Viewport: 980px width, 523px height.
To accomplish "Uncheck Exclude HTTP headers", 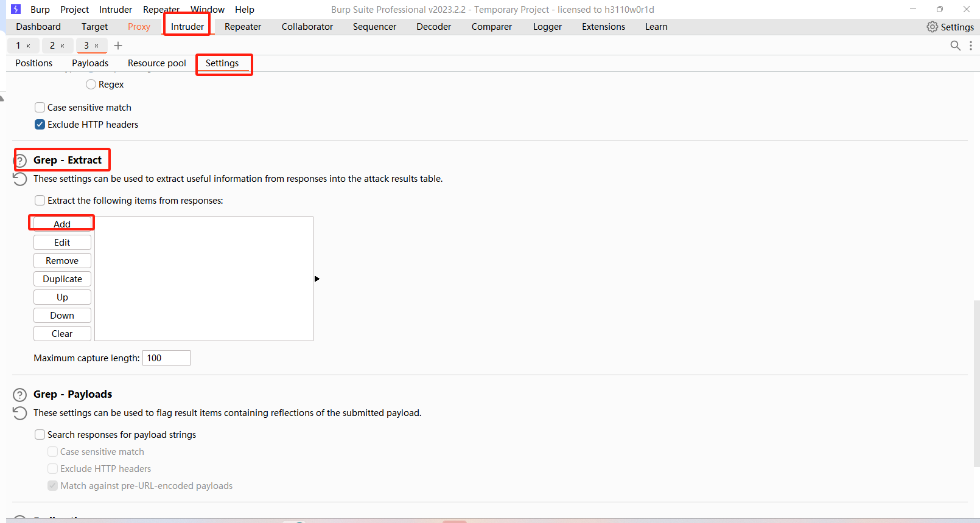I will click(40, 125).
